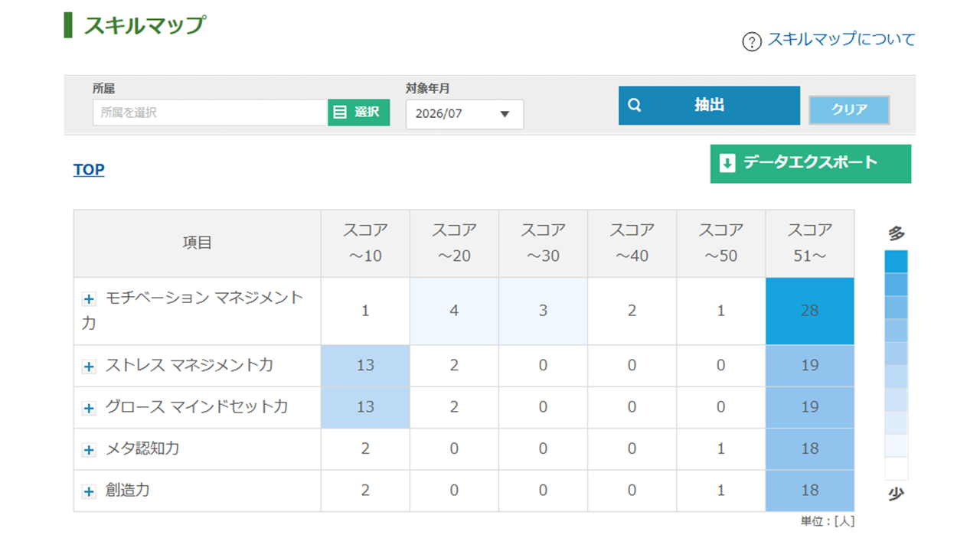980x551 pixels.
Task: Click the スコア ～20 column header
Action: click(454, 243)
